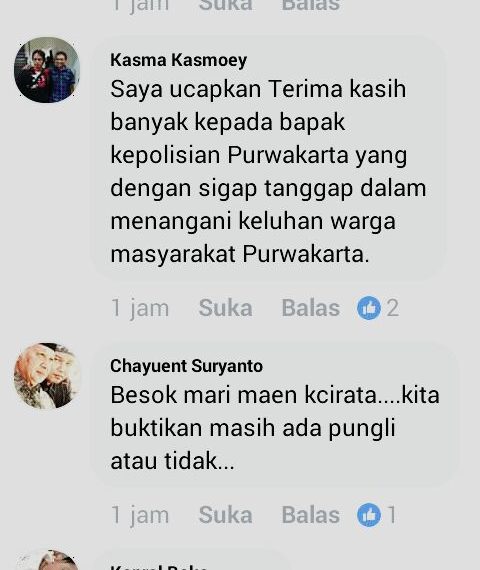480x570 pixels.
Task: Tap the cut-off commenter name at bottom
Action: point(159,567)
